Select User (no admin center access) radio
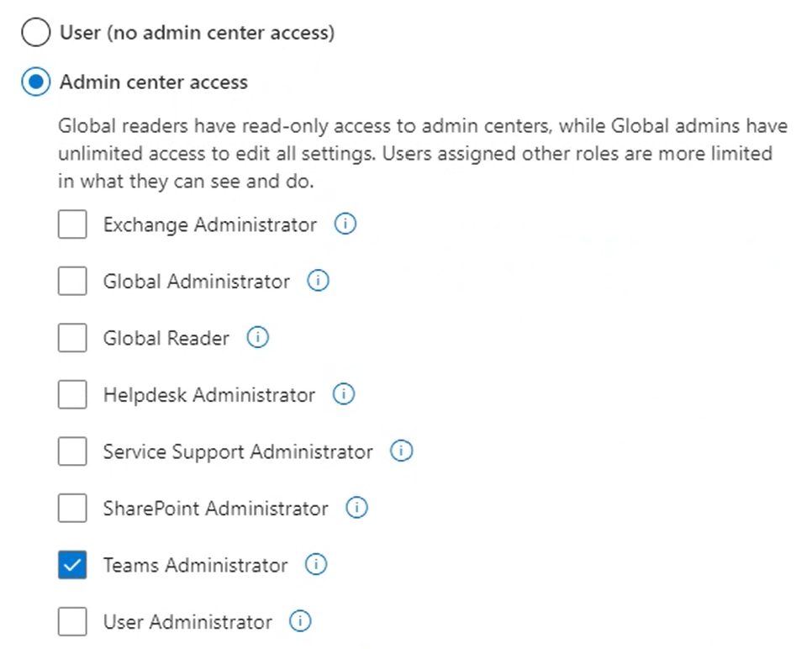Screen dimensions: 812x649 point(36,33)
